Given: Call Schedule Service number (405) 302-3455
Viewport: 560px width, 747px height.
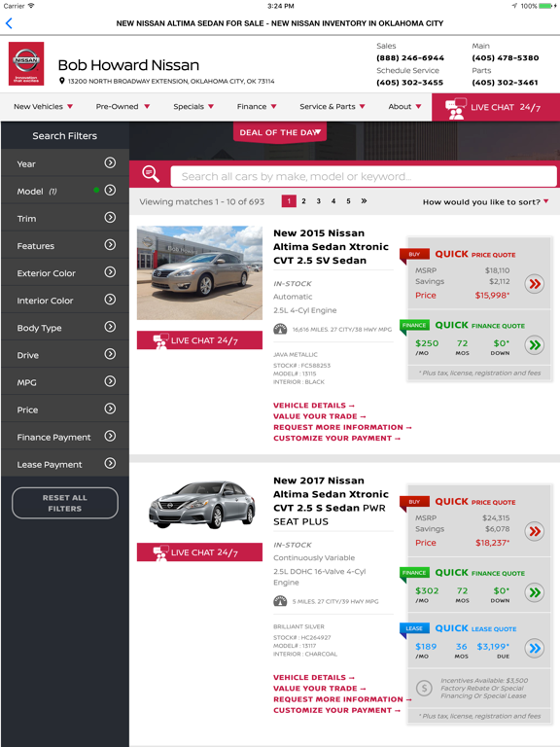Looking at the screenshot, I should coord(409,83).
